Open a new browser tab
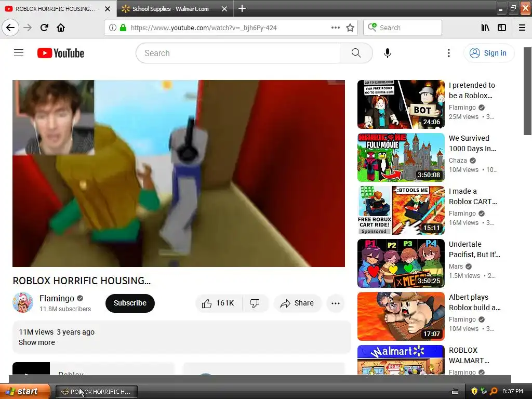Screen dimensions: 532x399 tap(242, 8)
